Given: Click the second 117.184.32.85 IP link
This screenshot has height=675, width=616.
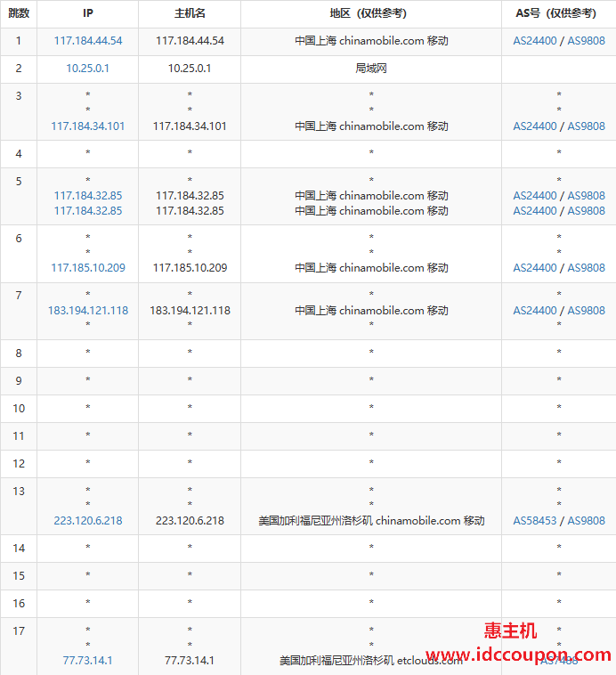Looking at the screenshot, I should pyautogui.click(x=88, y=211).
